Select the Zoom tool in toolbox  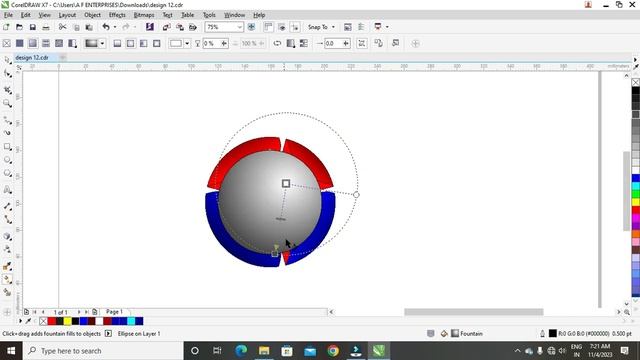coord(7,103)
